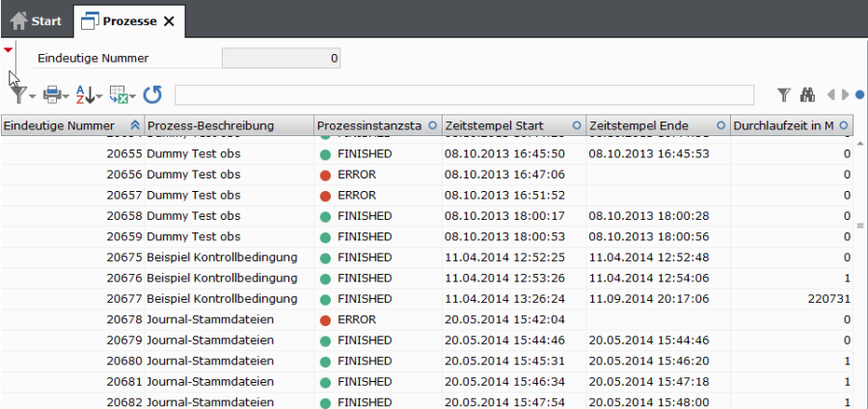The height and width of the screenshot is (409, 868).
Task: Click the green status dot of row 20682
Action: (326, 403)
